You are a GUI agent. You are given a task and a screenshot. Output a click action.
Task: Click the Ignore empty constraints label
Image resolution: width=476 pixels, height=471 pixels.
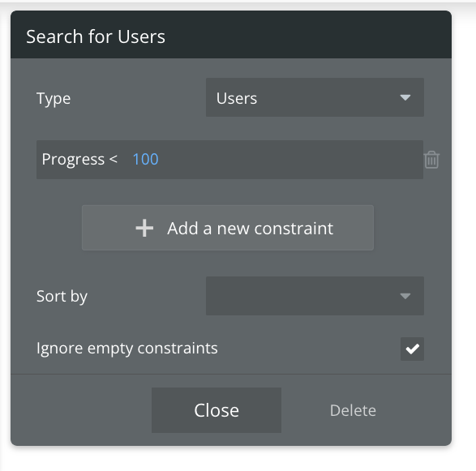[x=127, y=349]
